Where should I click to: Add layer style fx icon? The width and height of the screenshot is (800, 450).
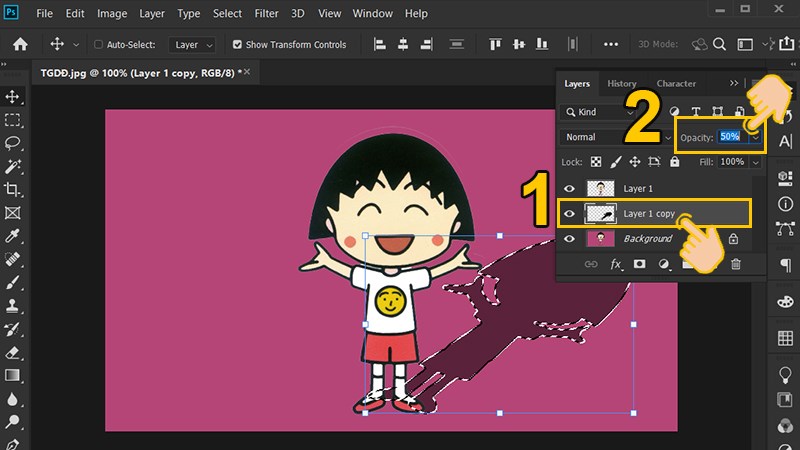coord(616,264)
